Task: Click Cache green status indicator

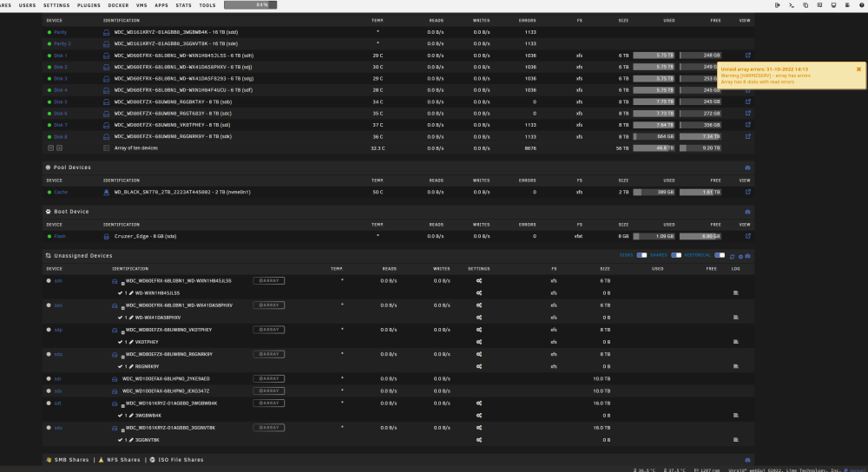Action: 49,192
